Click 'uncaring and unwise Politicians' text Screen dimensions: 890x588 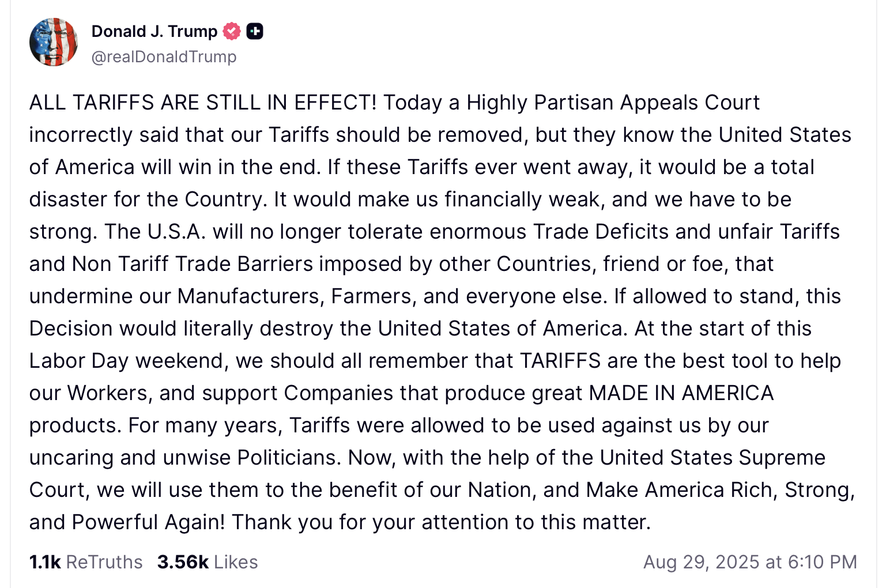tap(185, 458)
